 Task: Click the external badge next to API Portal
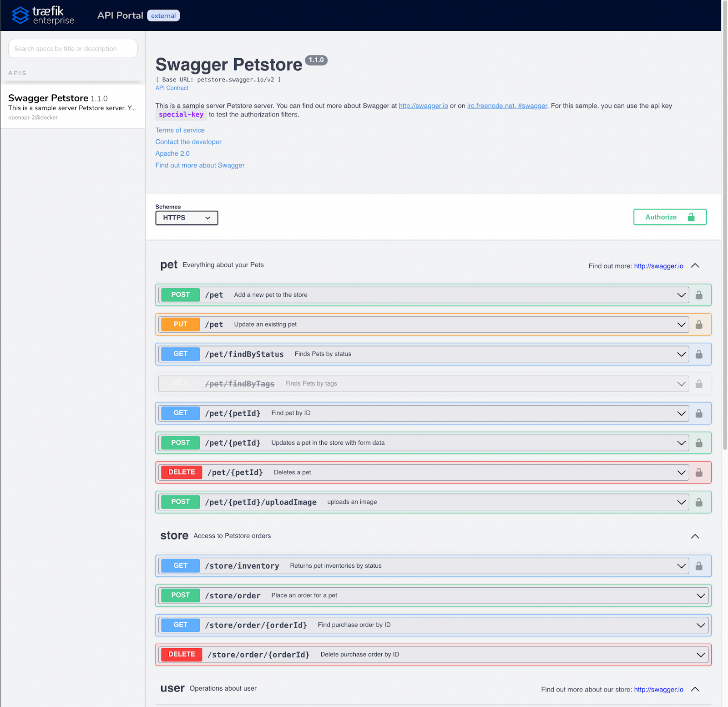pyautogui.click(x=163, y=15)
